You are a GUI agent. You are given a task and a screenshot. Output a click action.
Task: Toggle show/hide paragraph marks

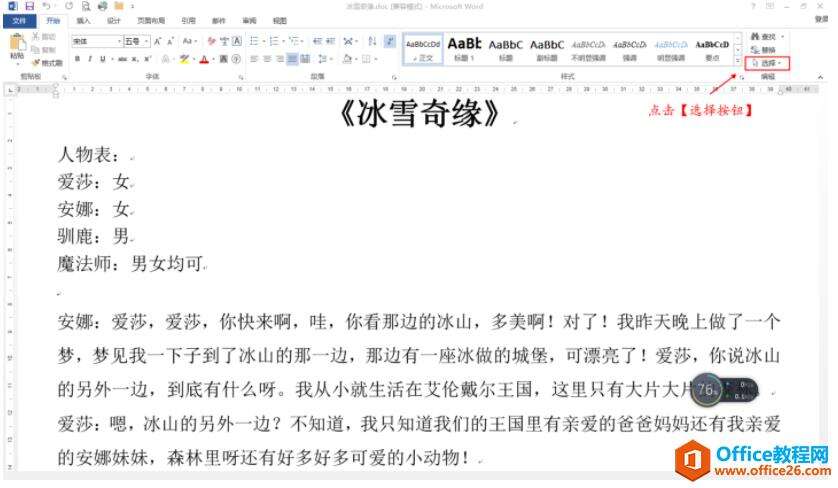coord(390,41)
